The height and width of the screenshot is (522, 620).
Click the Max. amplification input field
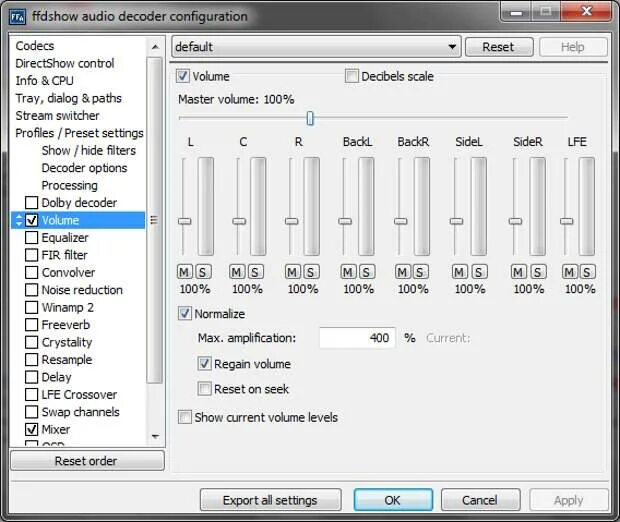click(x=357, y=338)
